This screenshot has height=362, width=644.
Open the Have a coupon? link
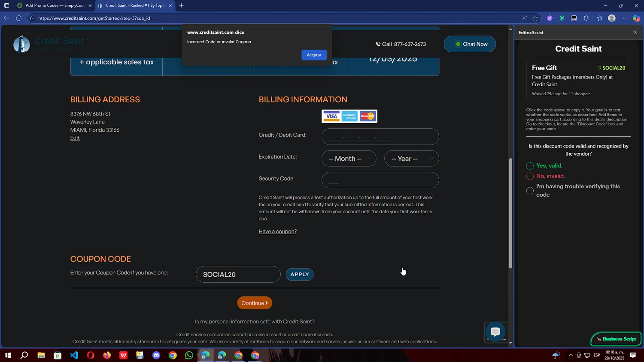(278, 232)
